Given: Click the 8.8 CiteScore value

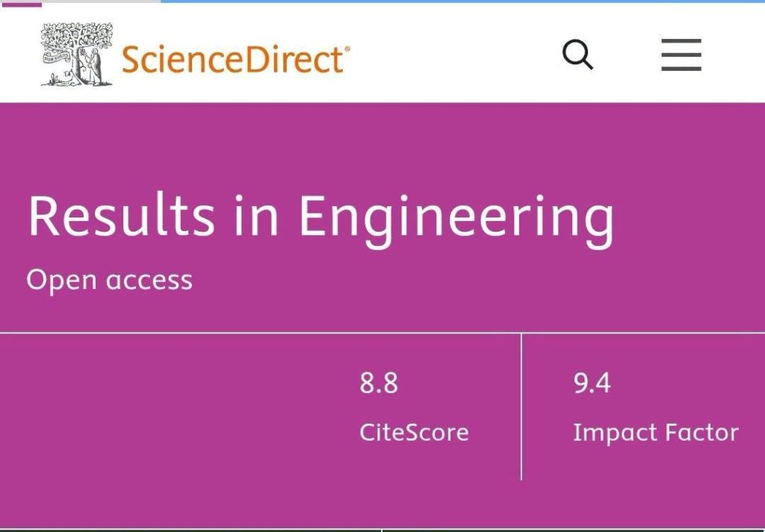Looking at the screenshot, I should (379, 383).
